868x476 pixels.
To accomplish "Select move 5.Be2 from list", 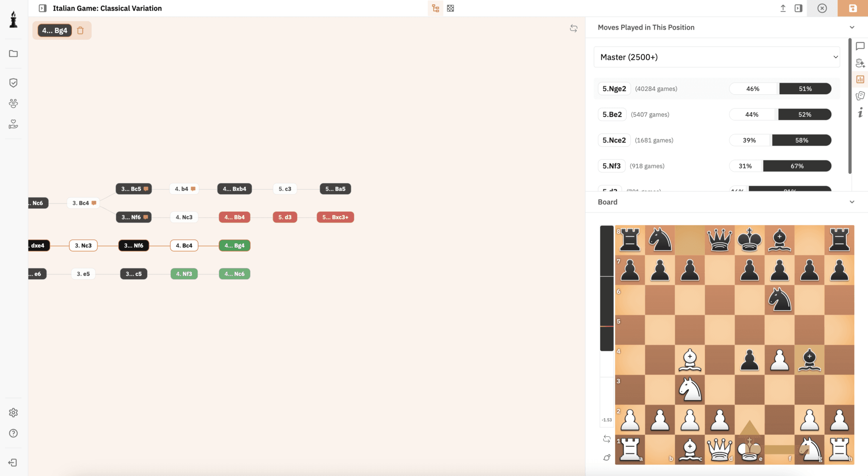I will [612, 115].
